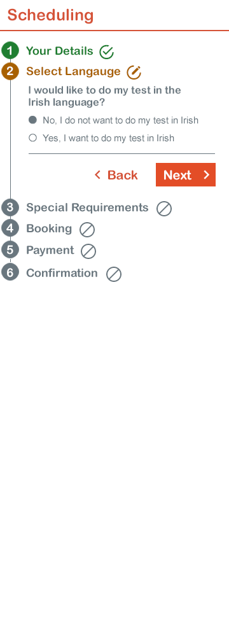
Task: Click the green checkmark icon beside Your Details
Action: (x=107, y=52)
